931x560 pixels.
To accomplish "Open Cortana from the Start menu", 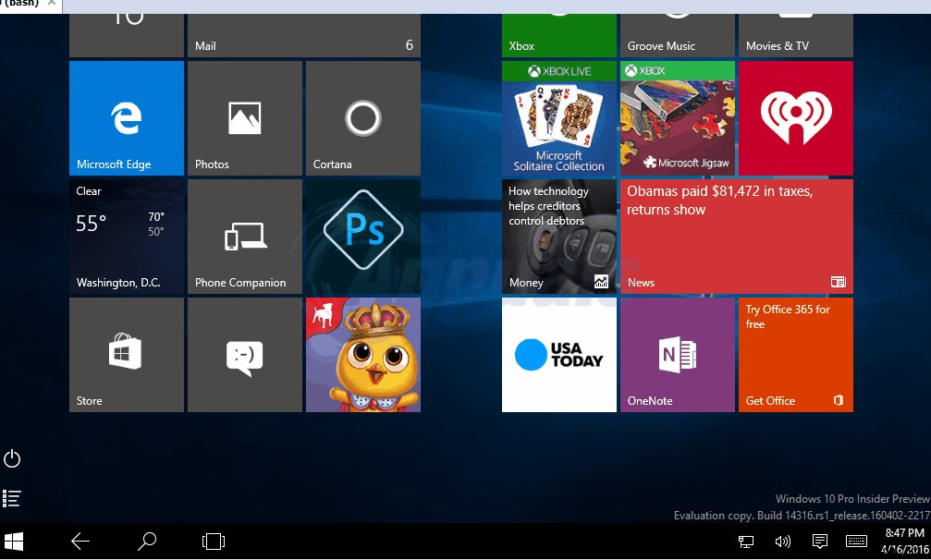I will point(362,117).
